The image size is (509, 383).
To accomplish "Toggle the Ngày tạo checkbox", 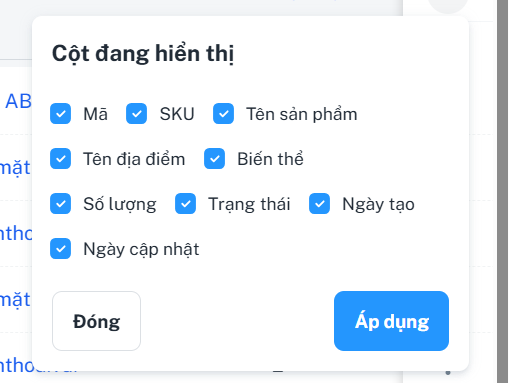I will [319, 204].
